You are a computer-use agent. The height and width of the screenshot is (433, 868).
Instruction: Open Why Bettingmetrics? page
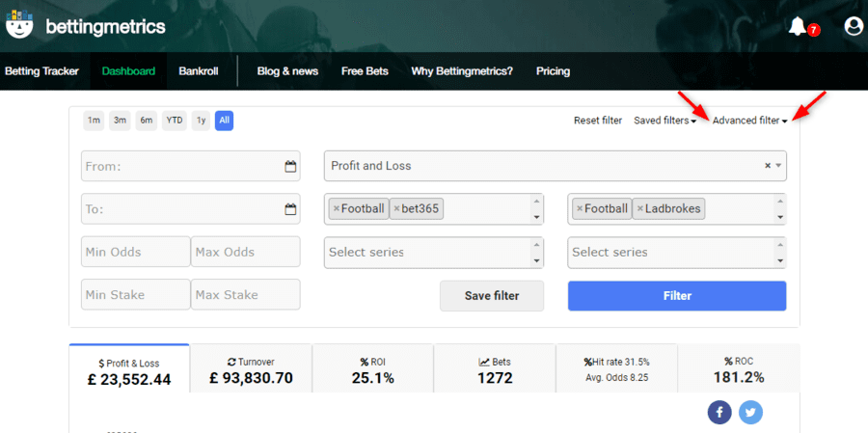pyautogui.click(x=462, y=71)
